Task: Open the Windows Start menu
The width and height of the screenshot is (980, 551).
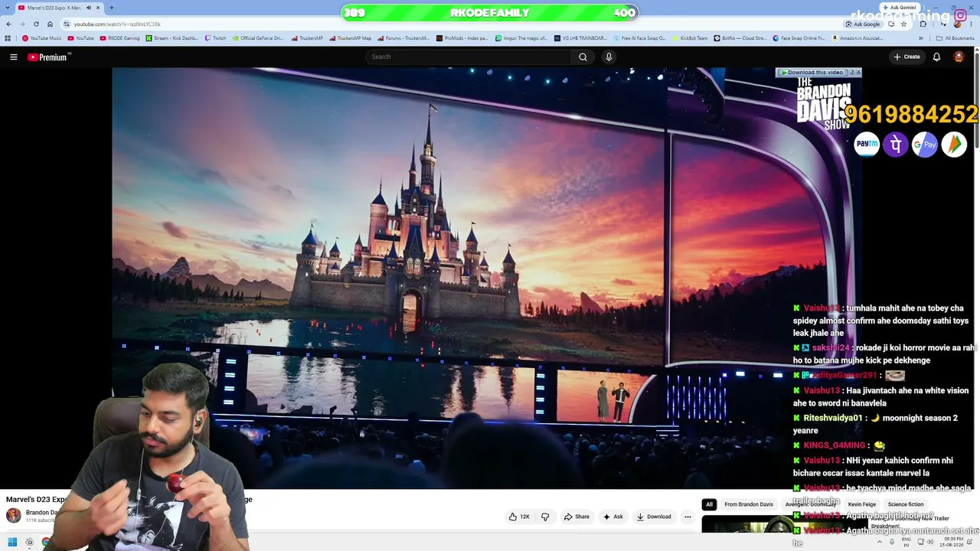Action: pyautogui.click(x=12, y=543)
